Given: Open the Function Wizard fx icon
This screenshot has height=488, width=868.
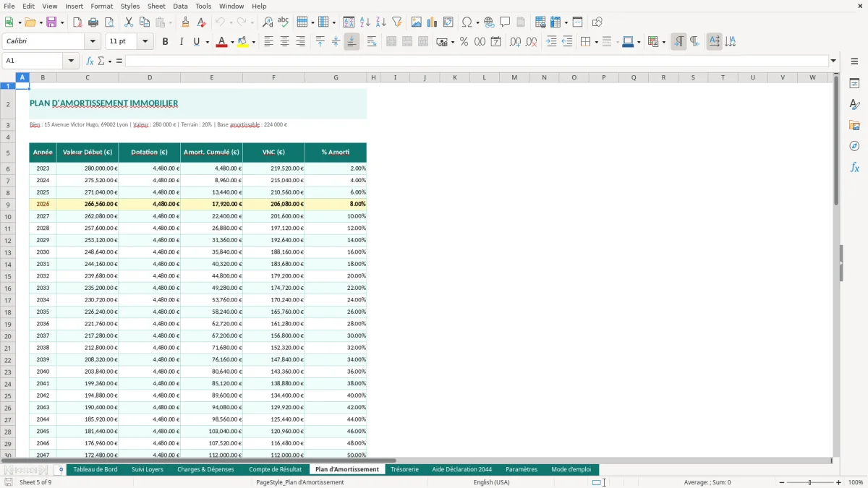Looking at the screenshot, I should [x=90, y=61].
